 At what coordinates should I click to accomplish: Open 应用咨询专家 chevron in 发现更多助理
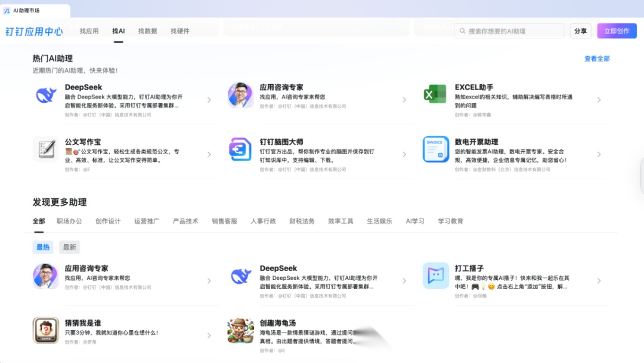(209, 281)
